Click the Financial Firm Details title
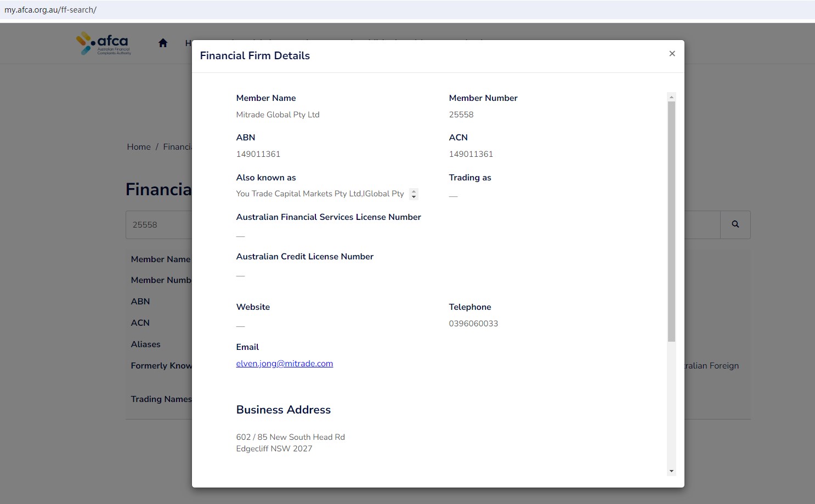Image resolution: width=815 pixels, height=504 pixels. (x=255, y=55)
